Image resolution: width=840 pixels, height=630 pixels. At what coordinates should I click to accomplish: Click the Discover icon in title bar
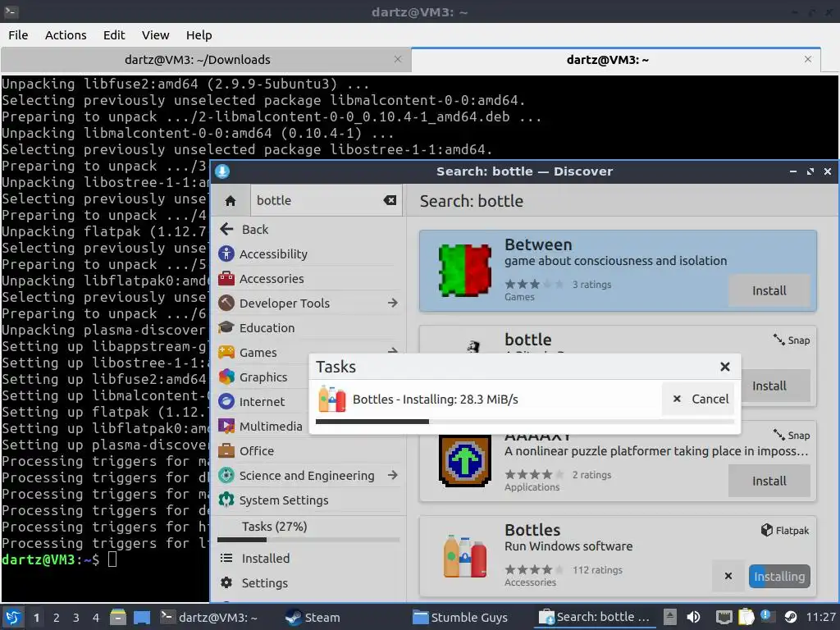(x=222, y=171)
